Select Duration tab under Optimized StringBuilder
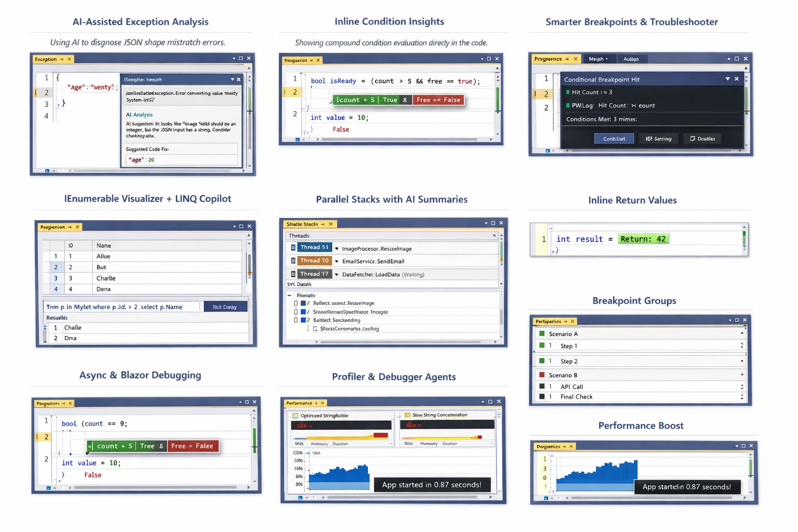This screenshot has width=798, height=532. tap(340, 444)
